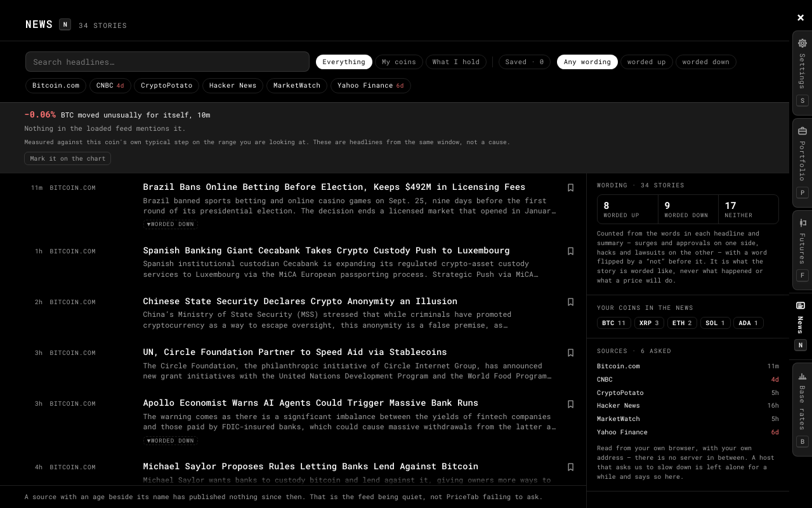Select the BTC 11 coin chip
The width and height of the screenshot is (812, 508).
pyautogui.click(x=614, y=323)
